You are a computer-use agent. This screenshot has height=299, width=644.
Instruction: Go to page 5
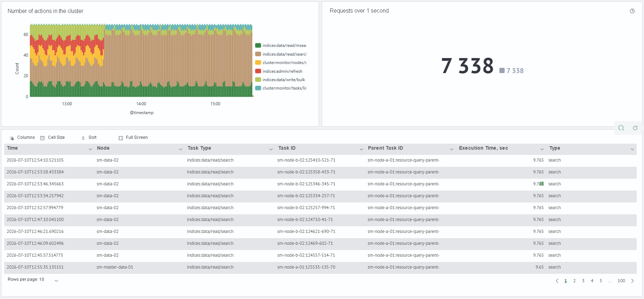click(601, 281)
